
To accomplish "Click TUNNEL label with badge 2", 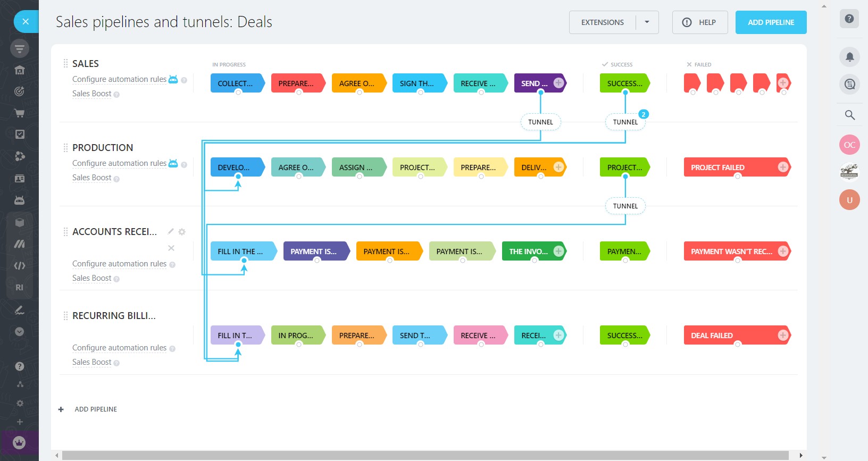I will point(625,122).
